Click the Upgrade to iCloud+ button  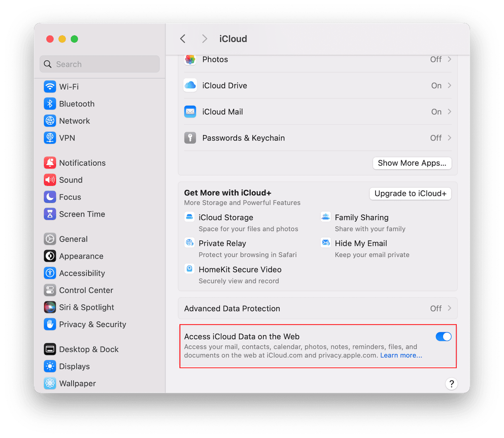tap(410, 194)
